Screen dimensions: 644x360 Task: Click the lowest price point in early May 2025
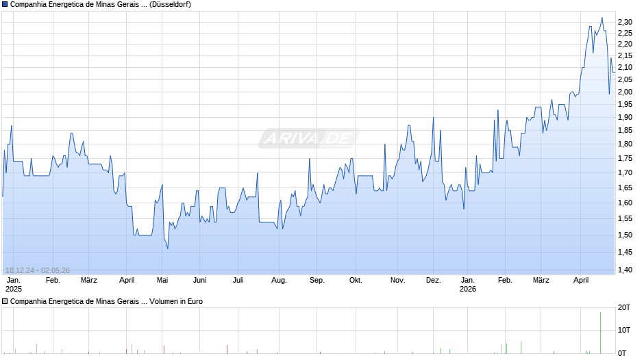[x=168, y=248]
